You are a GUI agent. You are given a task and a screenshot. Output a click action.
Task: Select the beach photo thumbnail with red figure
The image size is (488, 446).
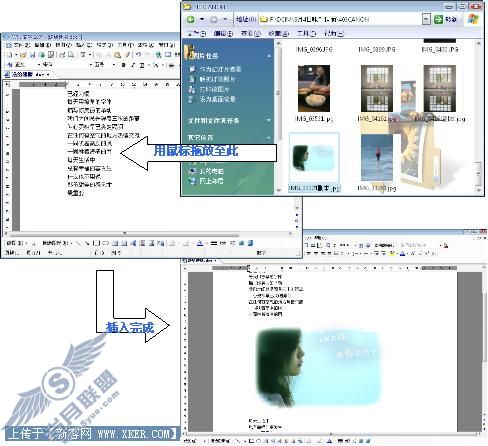coord(377,157)
